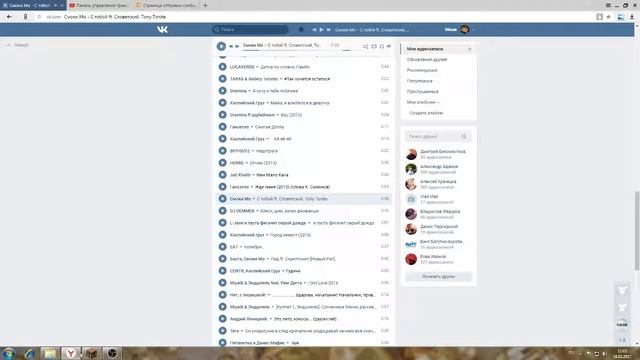Open Обновления друзей section

[427, 60]
